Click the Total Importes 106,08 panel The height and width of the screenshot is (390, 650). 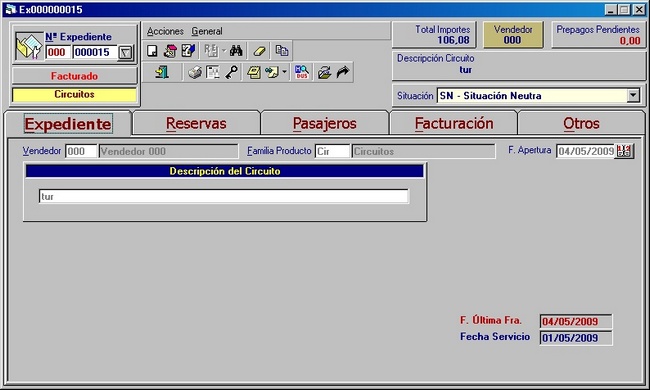434,35
